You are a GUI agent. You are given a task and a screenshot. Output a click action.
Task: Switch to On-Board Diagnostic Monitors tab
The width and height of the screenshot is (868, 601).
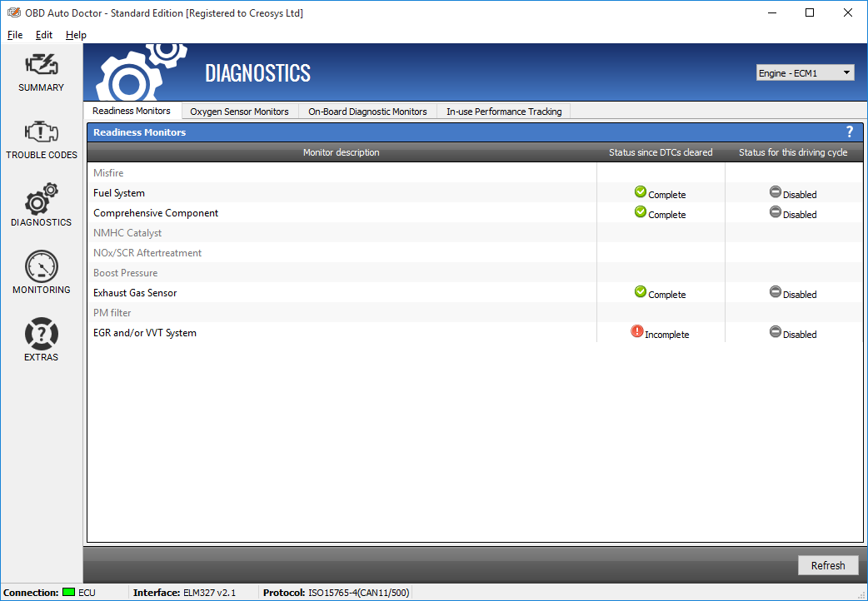[367, 112]
